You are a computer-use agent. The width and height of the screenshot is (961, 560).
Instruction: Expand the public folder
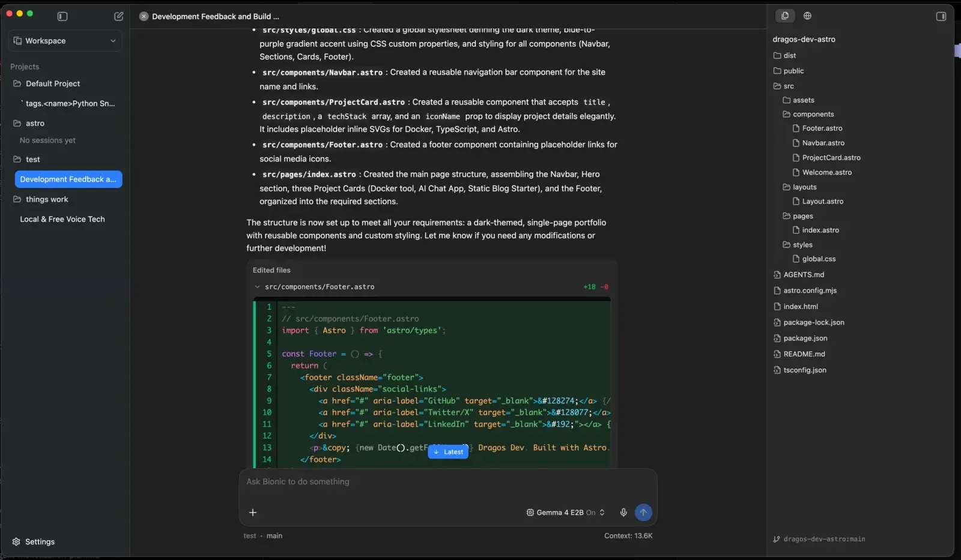click(x=789, y=71)
